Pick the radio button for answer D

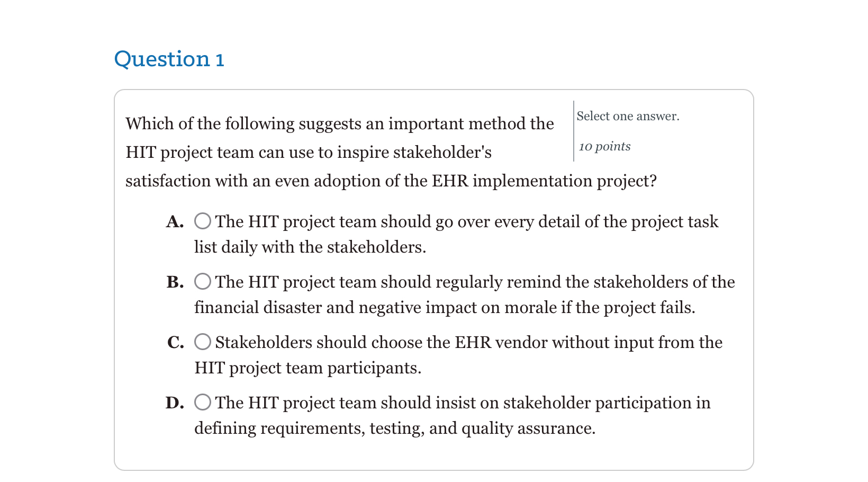pos(202,402)
